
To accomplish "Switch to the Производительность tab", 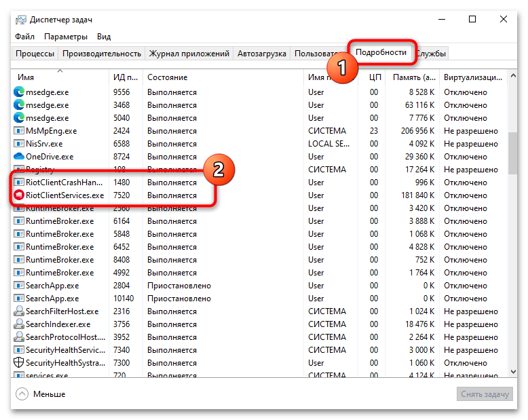I will pyautogui.click(x=102, y=54).
